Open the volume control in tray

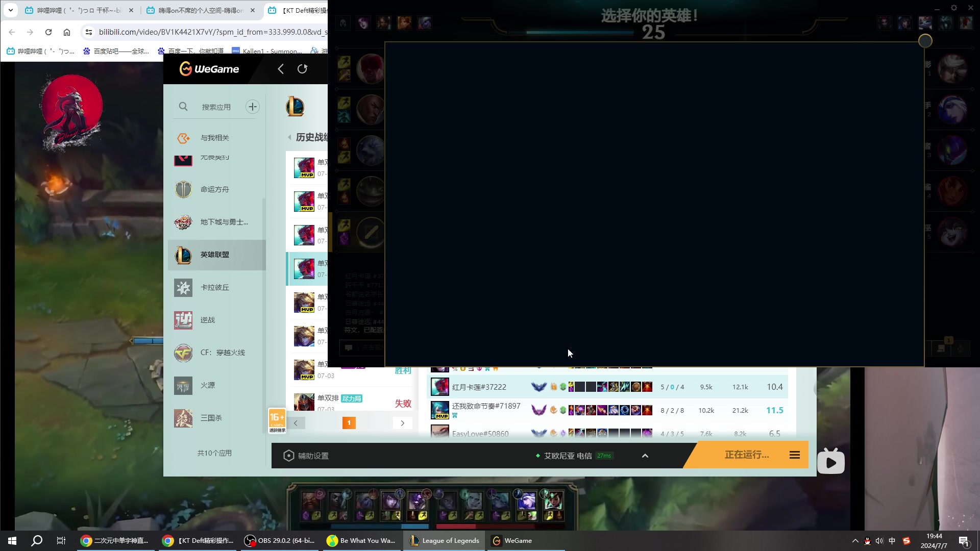879,541
